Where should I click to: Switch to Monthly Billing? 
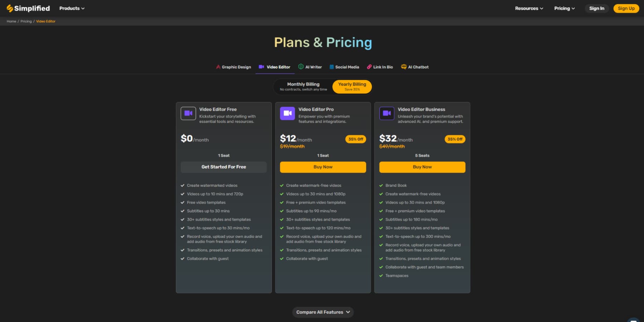(x=303, y=86)
